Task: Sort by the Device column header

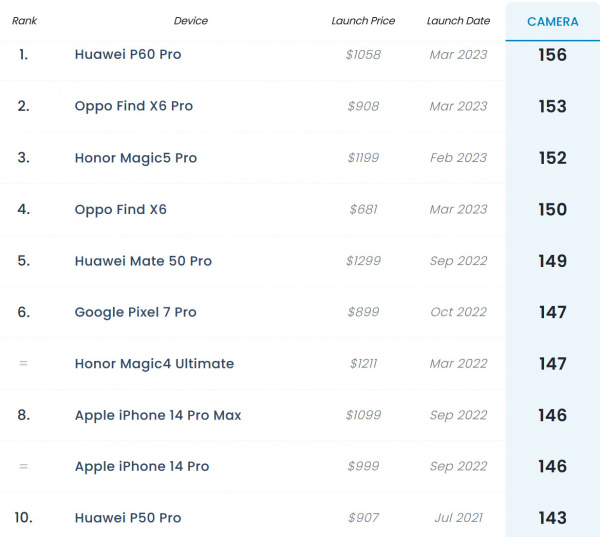Action: [x=191, y=21]
